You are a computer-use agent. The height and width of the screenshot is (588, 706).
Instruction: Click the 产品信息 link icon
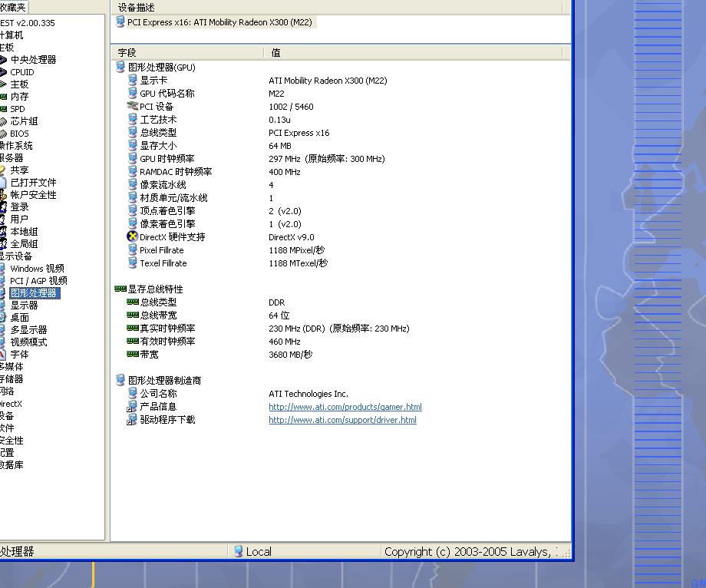point(131,407)
